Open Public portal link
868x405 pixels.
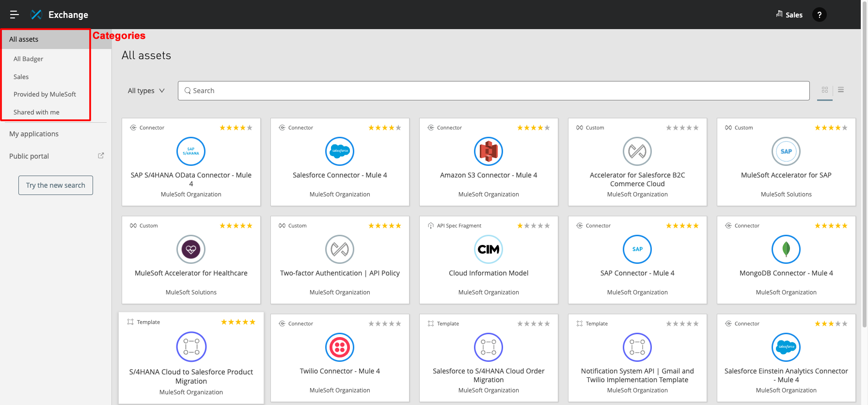29,156
